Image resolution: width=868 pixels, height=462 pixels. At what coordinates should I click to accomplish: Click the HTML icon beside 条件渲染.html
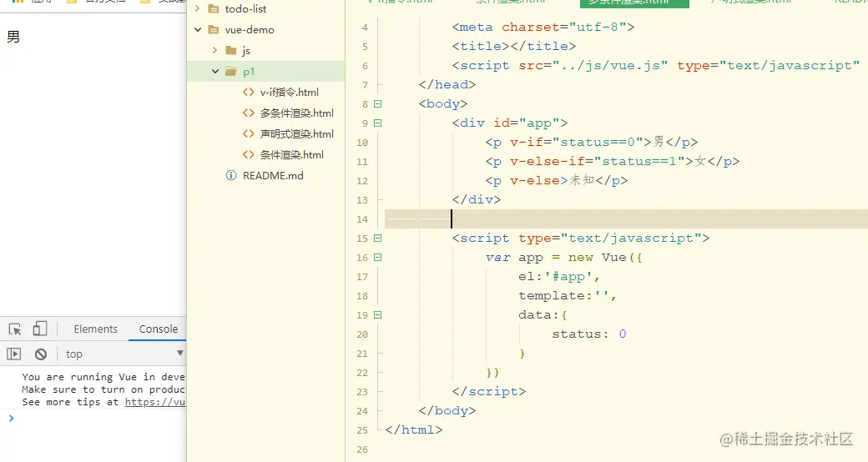[249, 155]
